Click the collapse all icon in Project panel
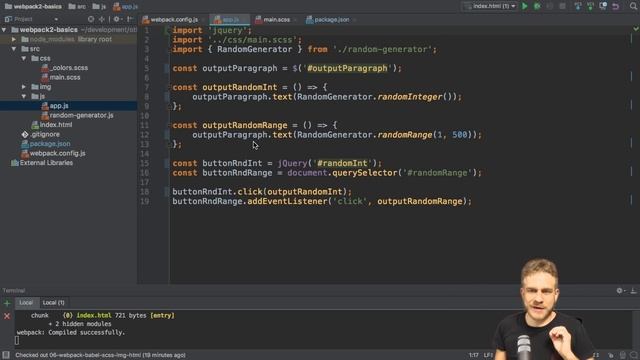 tap(102, 19)
